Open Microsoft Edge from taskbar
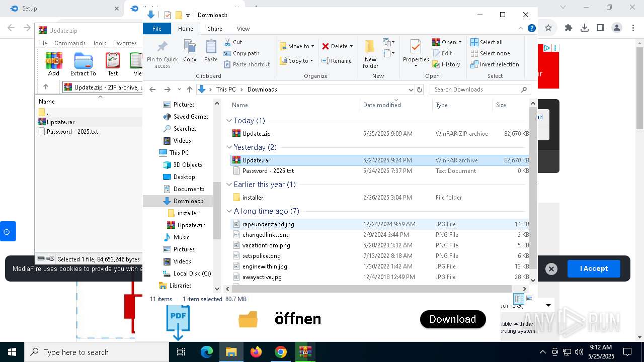Image resolution: width=644 pixels, height=362 pixels. (x=207, y=352)
